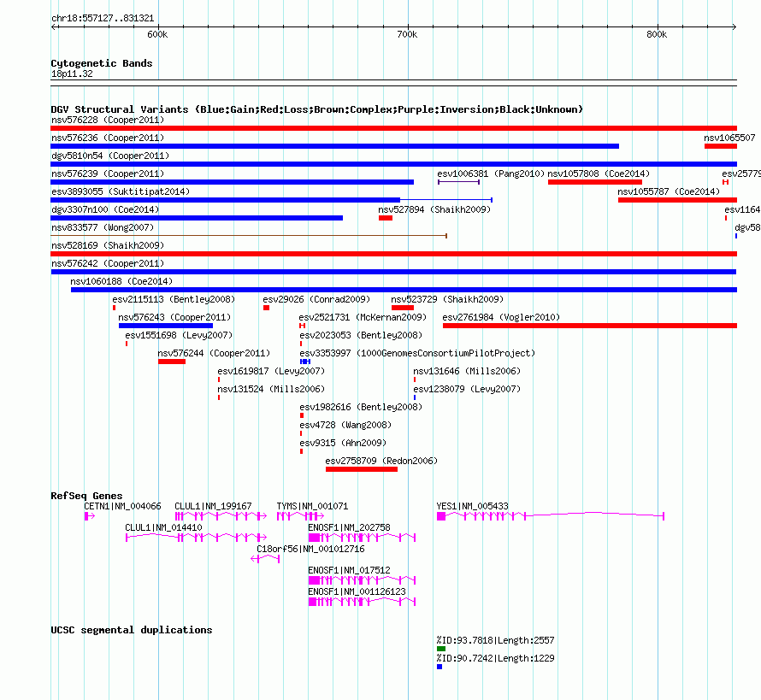The image size is (761, 700).
Task: Select the red nsv523729 loss bar
Action: 403,308
